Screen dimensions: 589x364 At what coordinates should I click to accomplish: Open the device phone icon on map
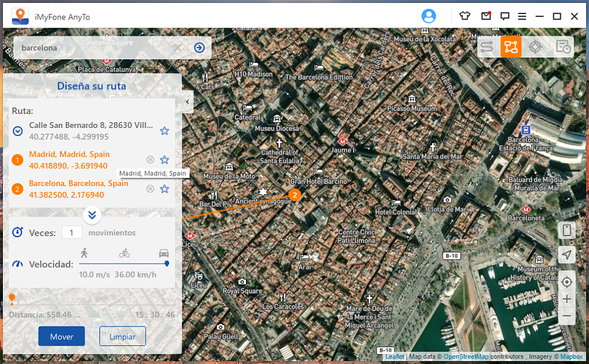567,230
